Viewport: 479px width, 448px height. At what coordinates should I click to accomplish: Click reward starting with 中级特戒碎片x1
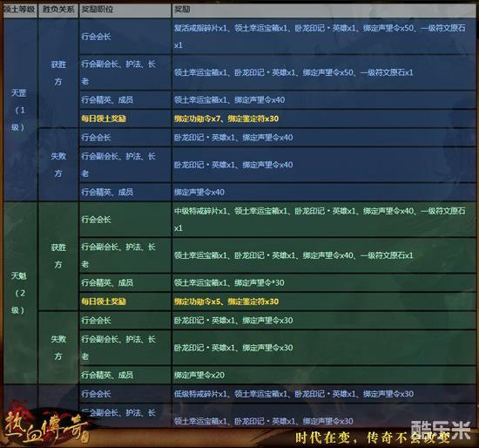point(320,220)
